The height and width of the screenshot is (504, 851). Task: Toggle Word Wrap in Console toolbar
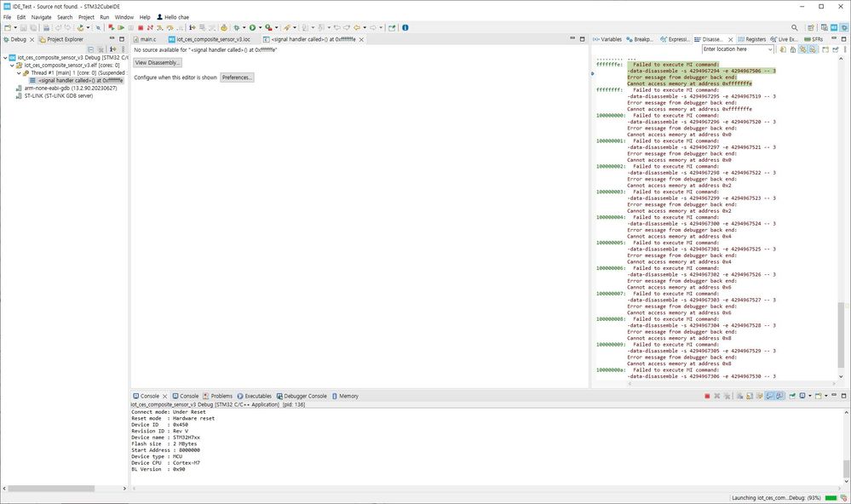[x=760, y=396]
